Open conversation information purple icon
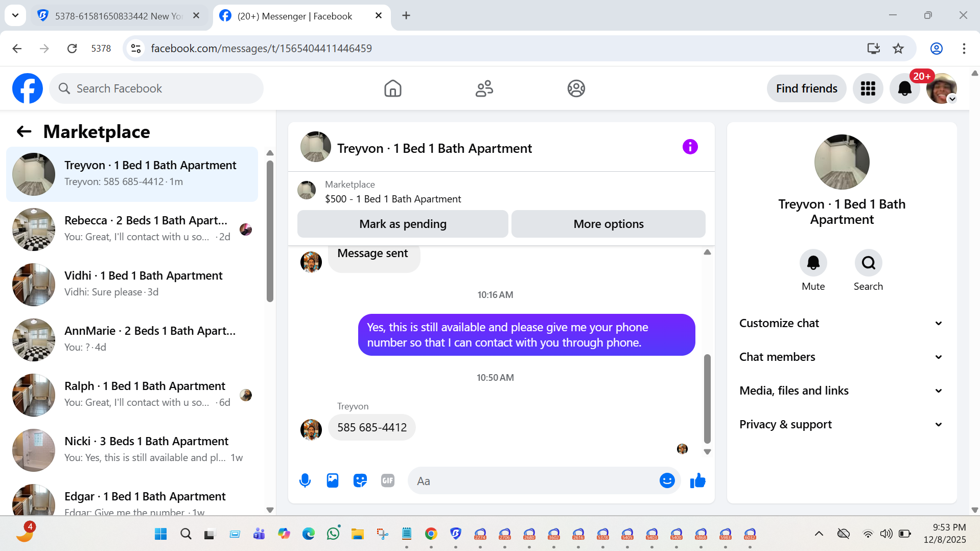Viewport: 980px width, 551px height. tap(690, 147)
